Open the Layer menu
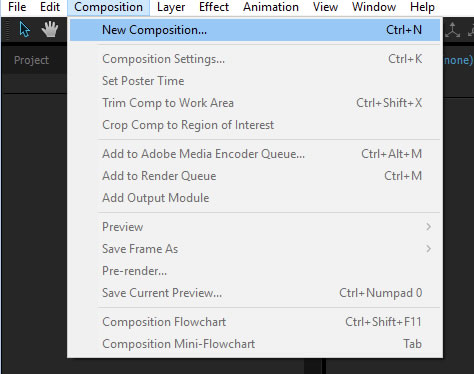Viewport: 474px width, 374px height. [171, 7]
